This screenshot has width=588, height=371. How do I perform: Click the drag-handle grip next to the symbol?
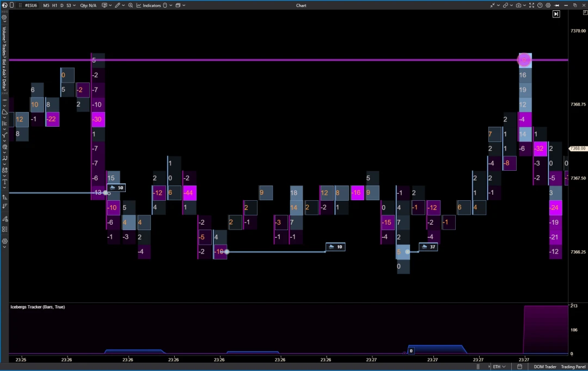[x=20, y=5]
